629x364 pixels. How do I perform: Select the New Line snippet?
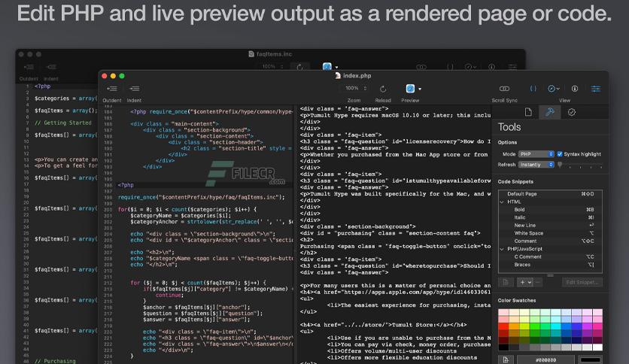[x=550, y=226]
